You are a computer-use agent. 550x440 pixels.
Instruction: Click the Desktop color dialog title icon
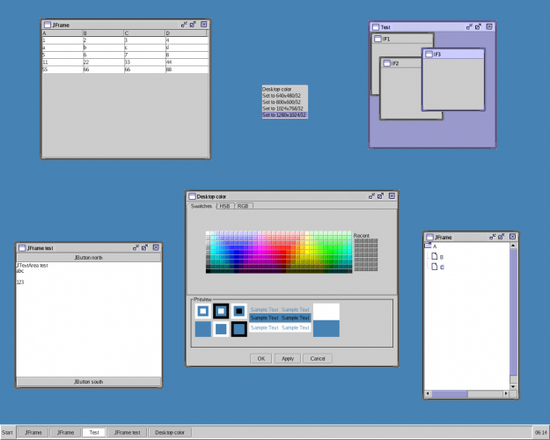[x=192, y=196]
